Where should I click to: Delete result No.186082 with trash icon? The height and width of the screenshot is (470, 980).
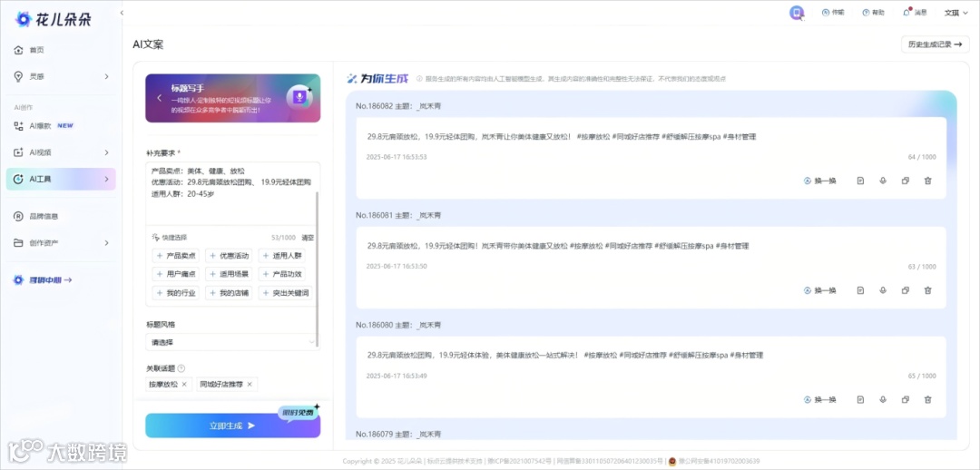[x=927, y=181]
